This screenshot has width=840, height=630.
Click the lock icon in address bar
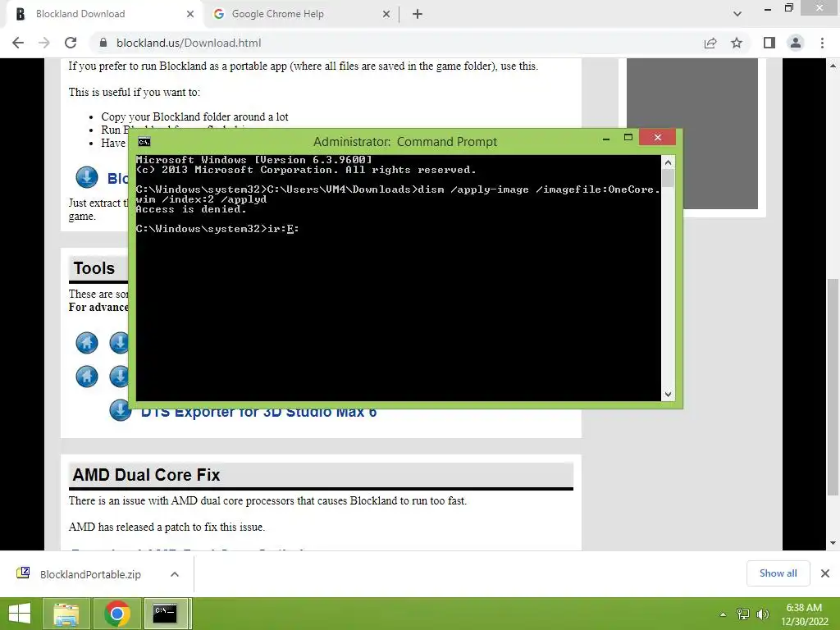pos(103,43)
